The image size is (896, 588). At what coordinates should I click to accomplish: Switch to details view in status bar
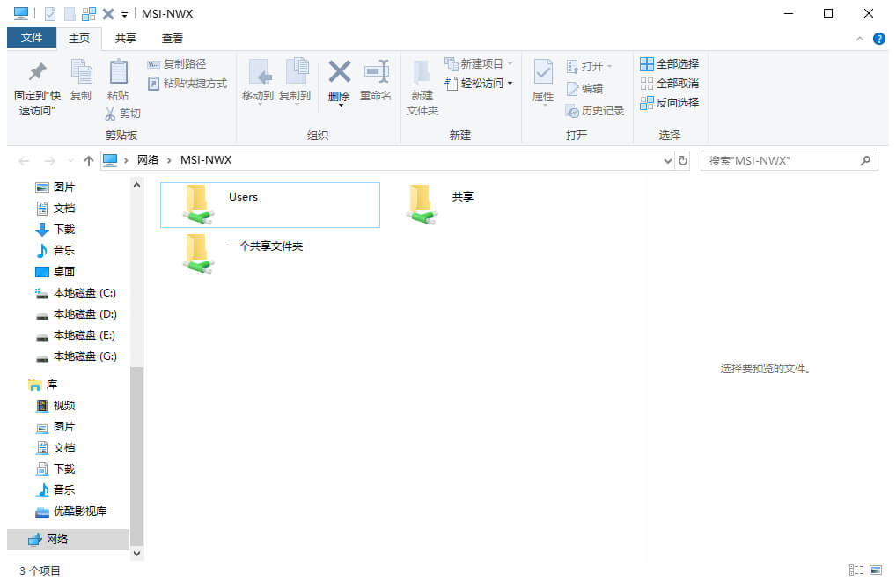click(856, 570)
